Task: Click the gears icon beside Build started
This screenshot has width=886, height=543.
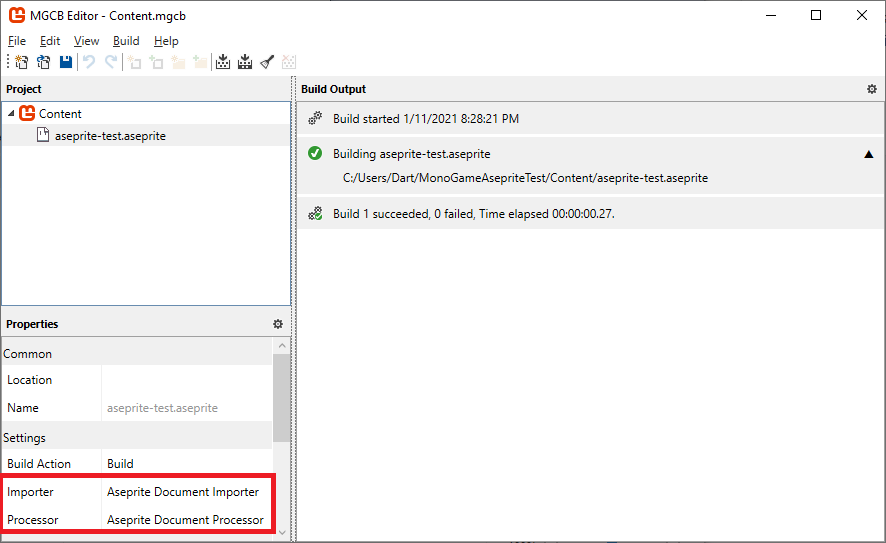Action: [x=315, y=118]
